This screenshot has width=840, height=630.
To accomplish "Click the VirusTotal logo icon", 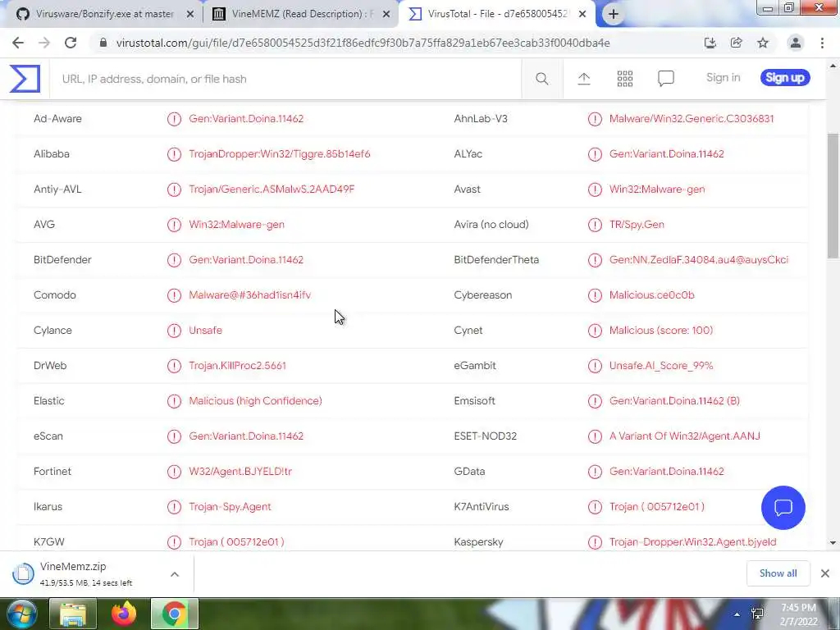I will [25, 79].
